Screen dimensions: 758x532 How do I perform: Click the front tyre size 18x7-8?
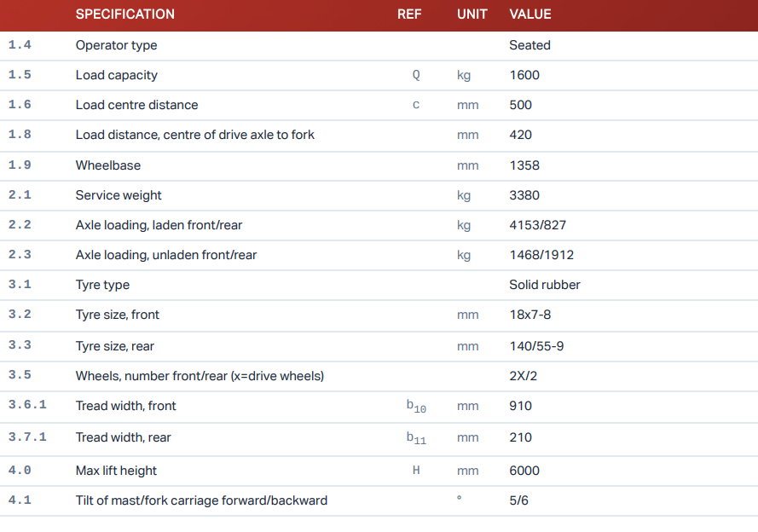click(x=529, y=315)
